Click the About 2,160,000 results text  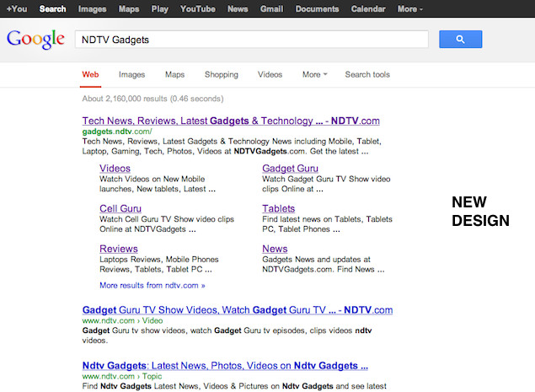pyautogui.click(x=152, y=99)
